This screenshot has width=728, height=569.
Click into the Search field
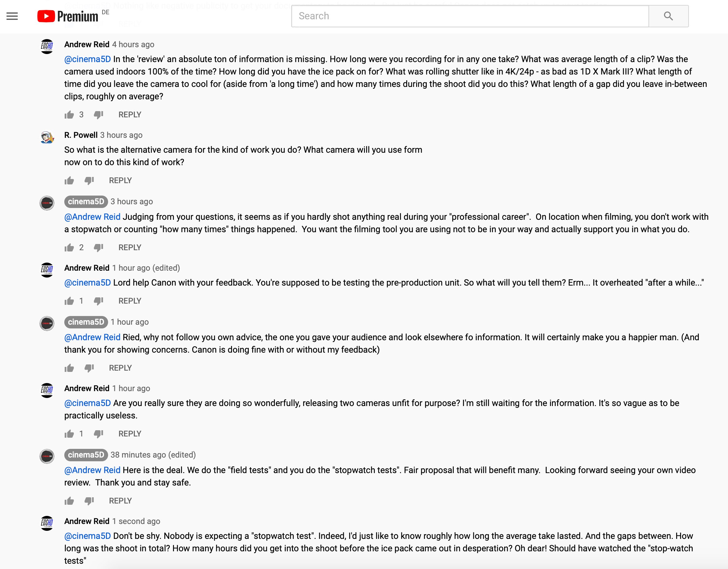(470, 16)
